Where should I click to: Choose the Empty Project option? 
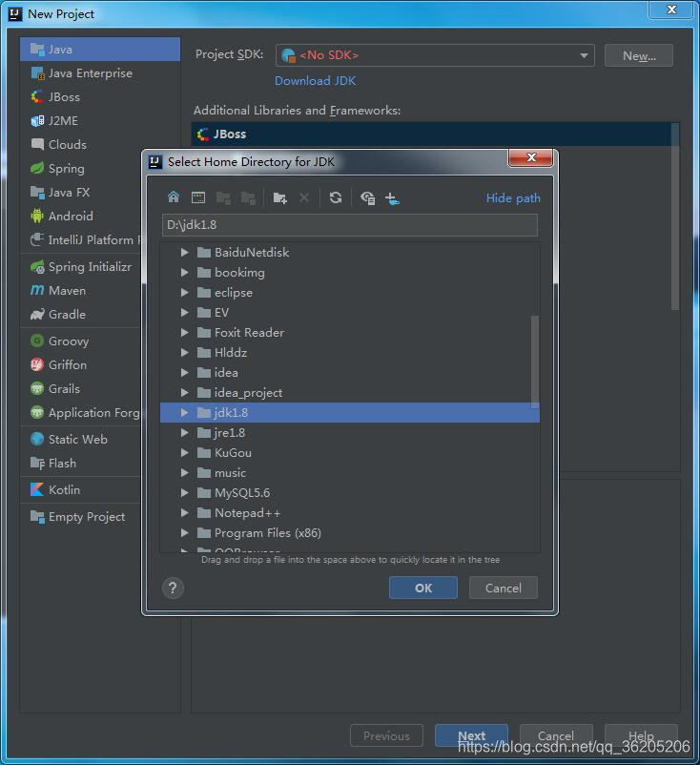pyautogui.click(x=81, y=517)
